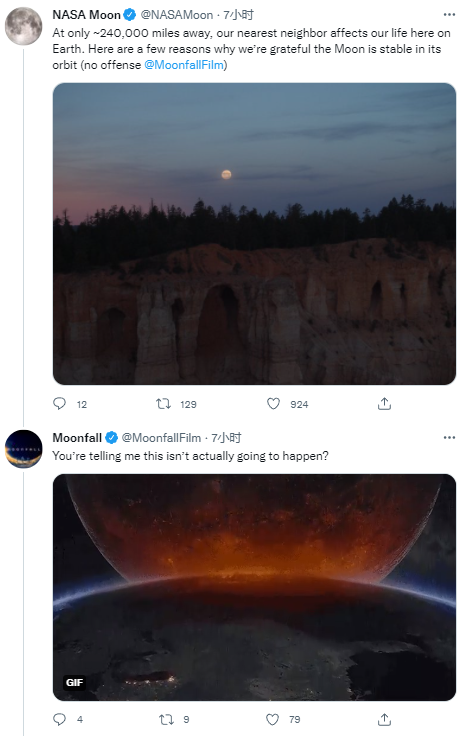The width and height of the screenshot is (464, 736).
Task: Play the Moon collision GIF
Action: coord(254,587)
